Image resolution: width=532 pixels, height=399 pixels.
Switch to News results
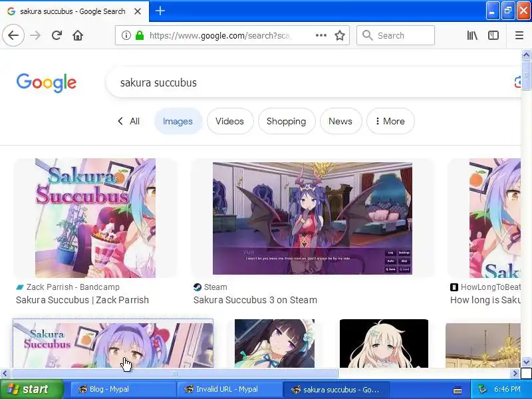[x=340, y=121]
